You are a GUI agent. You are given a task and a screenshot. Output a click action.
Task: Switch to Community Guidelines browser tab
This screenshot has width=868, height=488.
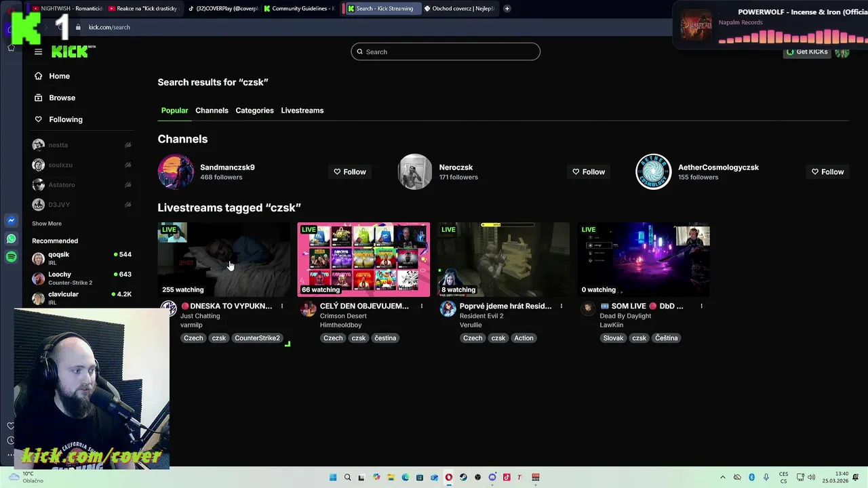point(298,8)
